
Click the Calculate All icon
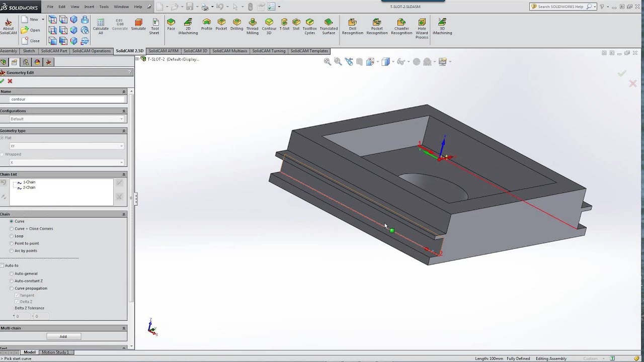[101, 26]
